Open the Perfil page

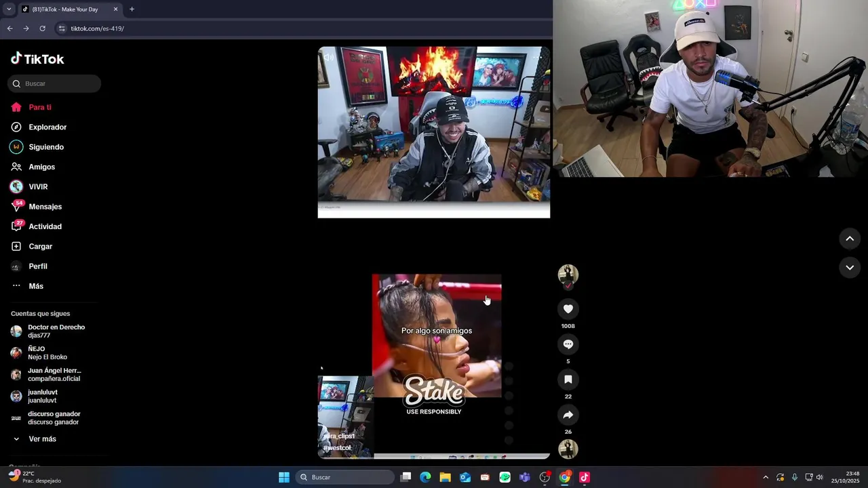coord(29,266)
